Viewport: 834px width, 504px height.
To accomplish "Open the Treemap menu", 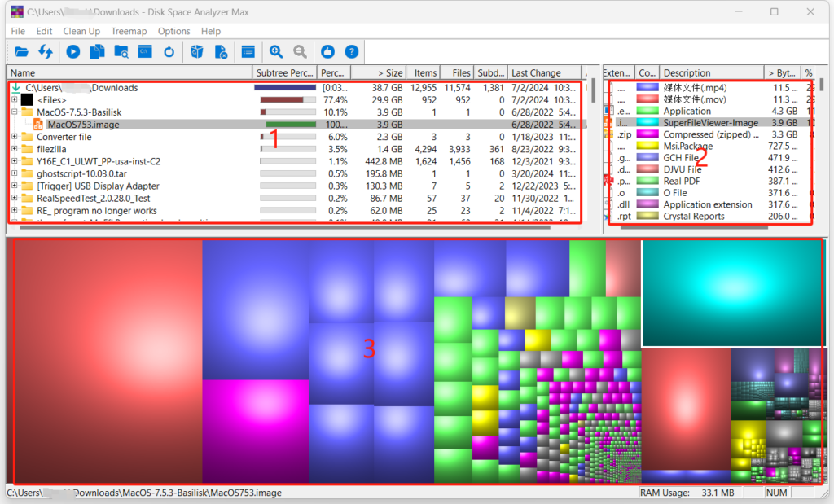I will pos(129,31).
